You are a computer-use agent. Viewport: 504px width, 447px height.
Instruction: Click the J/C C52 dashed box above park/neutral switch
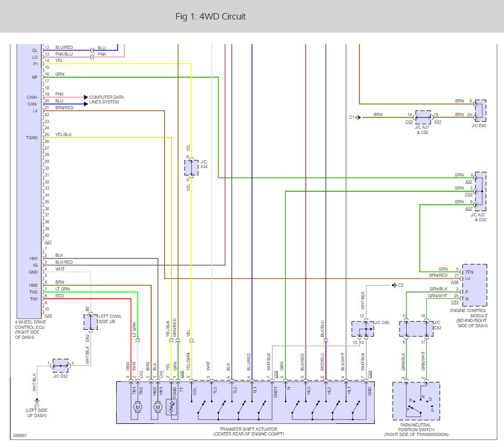tap(416, 329)
